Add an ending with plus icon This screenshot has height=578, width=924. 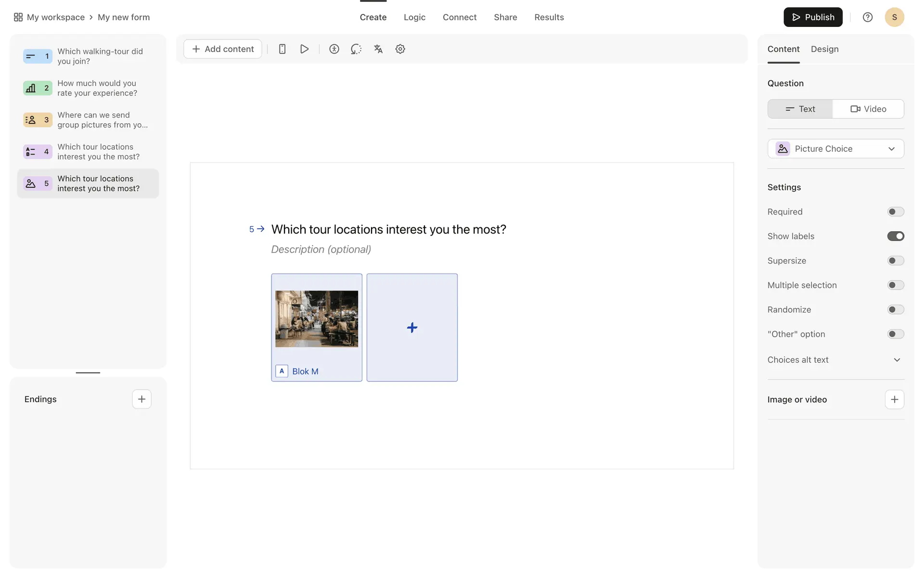[141, 399]
